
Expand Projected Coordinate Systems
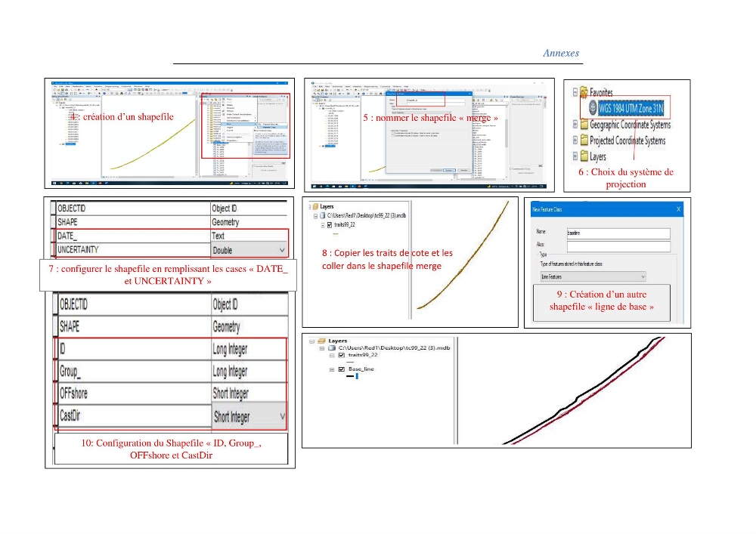pyautogui.click(x=575, y=140)
